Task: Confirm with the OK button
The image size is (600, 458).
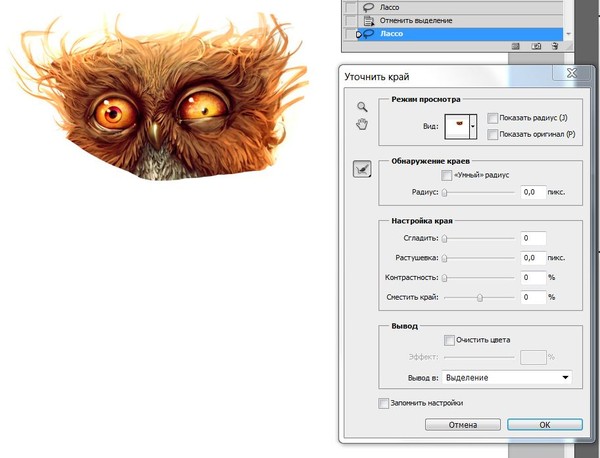Action: (545, 425)
